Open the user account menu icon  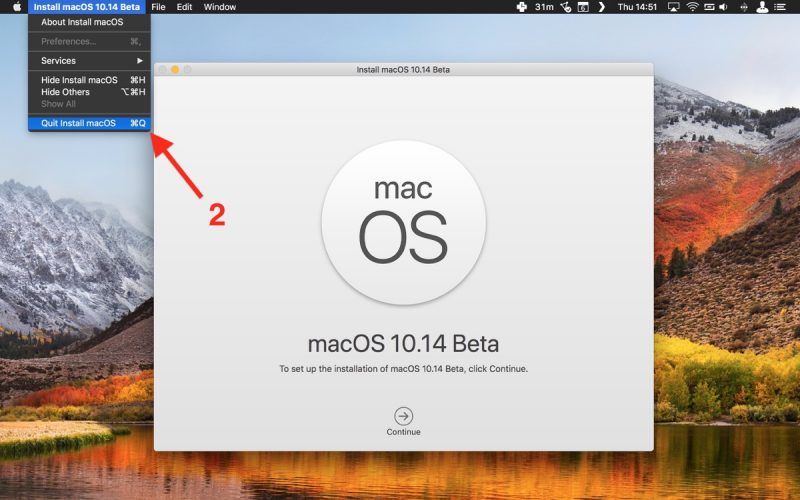coord(762,7)
